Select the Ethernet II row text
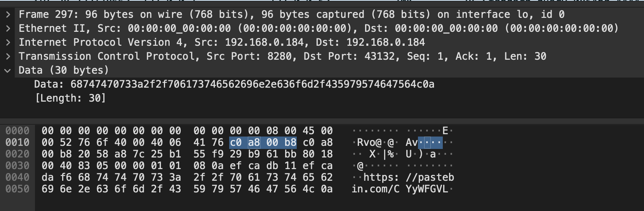Image resolution: width=644 pixels, height=211 pixels. (318, 29)
